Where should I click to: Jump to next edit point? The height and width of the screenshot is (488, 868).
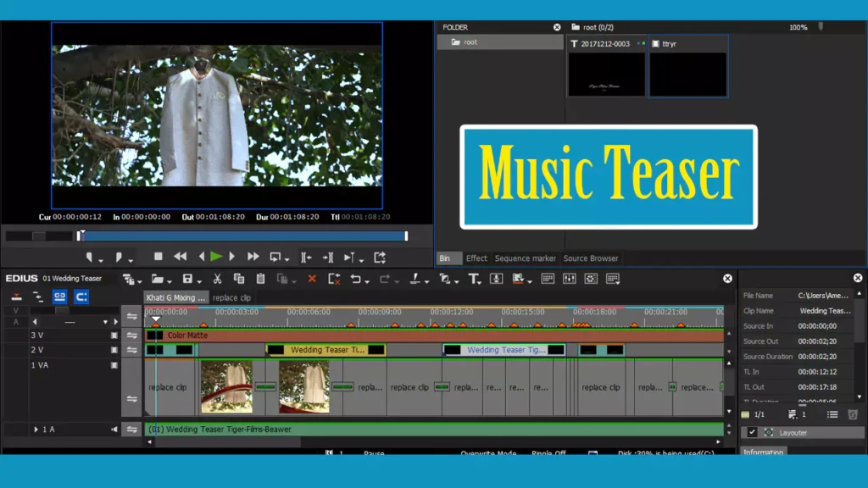[x=328, y=258]
